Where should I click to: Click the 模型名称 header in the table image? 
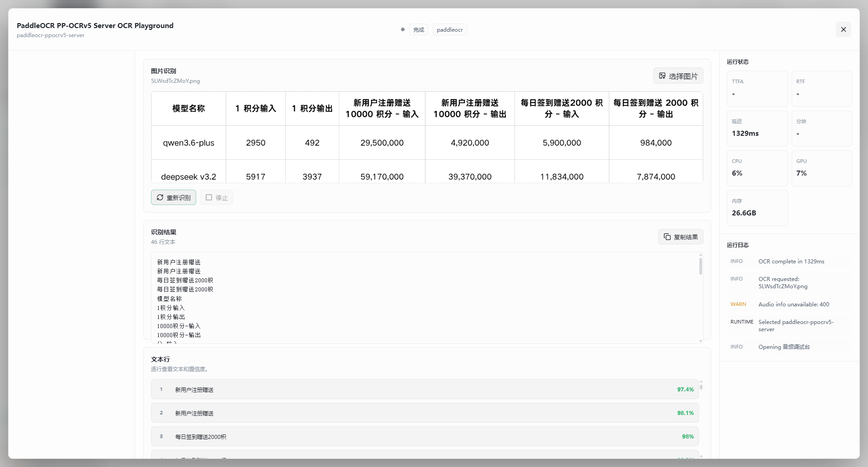pyautogui.click(x=189, y=109)
